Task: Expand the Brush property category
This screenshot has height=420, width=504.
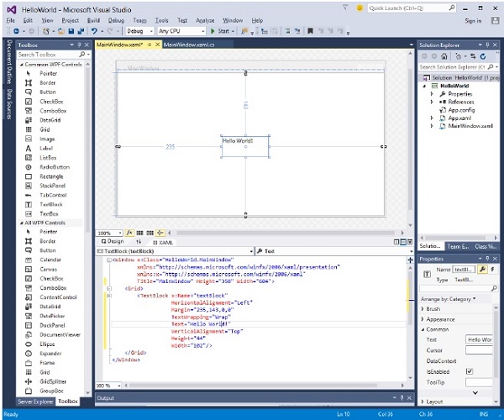Action: (433, 308)
